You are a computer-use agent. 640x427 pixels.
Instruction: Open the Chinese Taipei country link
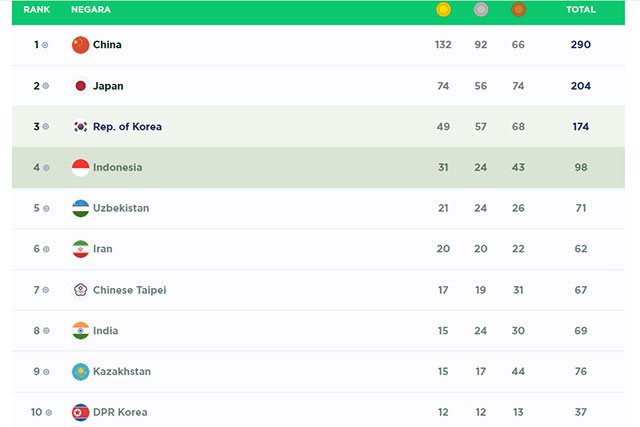[129, 290]
